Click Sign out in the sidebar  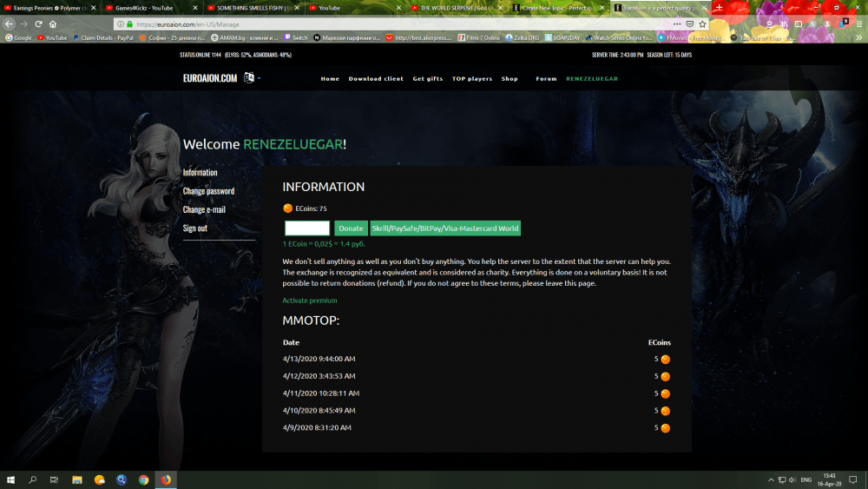click(x=194, y=228)
